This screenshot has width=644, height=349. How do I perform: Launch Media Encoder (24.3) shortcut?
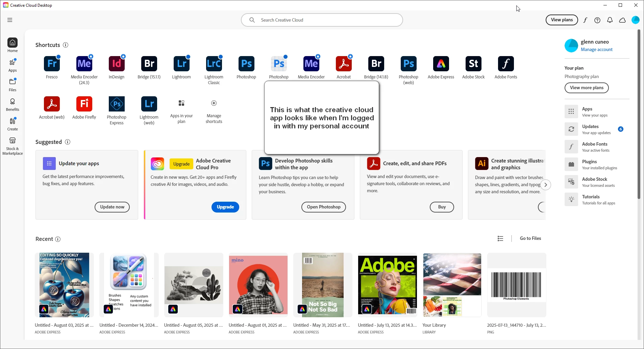(x=84, y=64)
